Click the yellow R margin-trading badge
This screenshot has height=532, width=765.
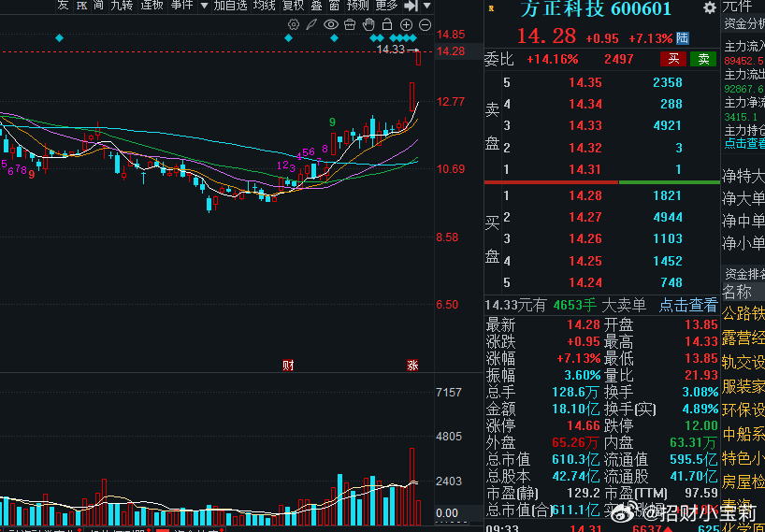pyautogui.click(x=491, y=8)
